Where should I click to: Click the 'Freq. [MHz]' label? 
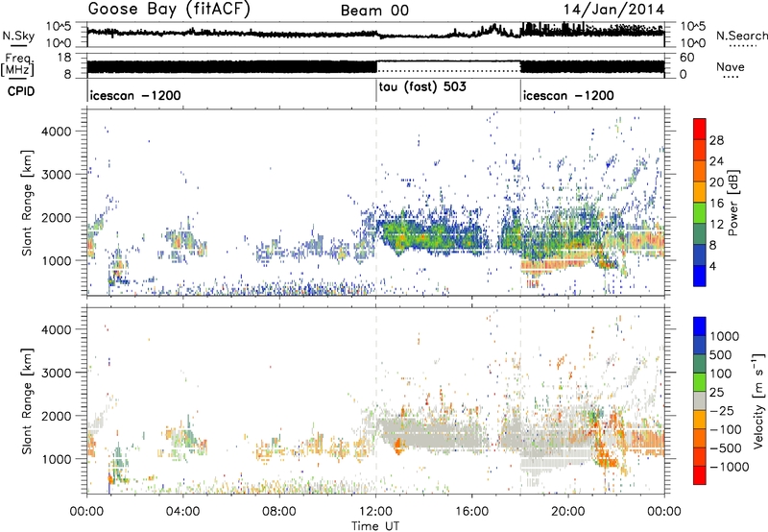17,65
